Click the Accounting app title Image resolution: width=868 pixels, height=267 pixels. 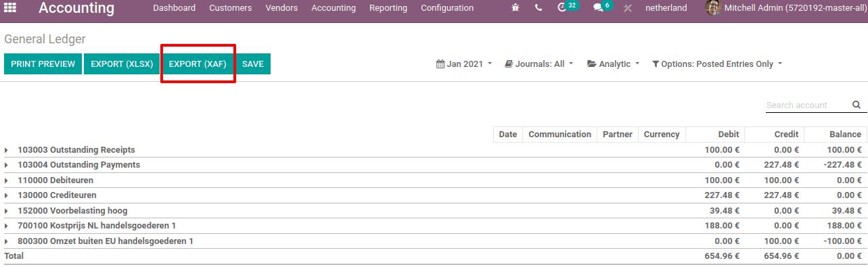coord(76,8)
